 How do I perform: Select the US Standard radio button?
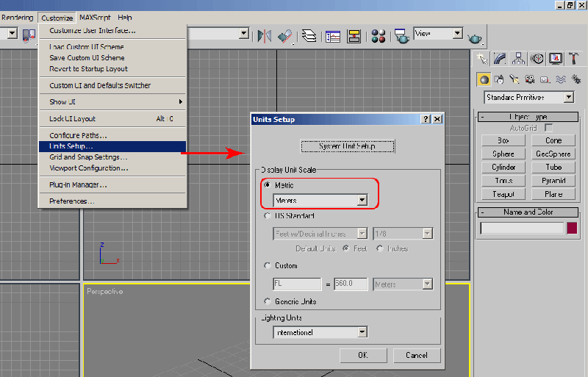pos(268,216)
